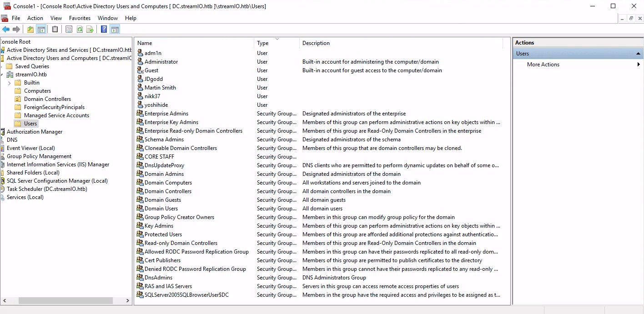644x314 pixels.
Task: Click the clipboard Paste toolbar icon
Action: pos(55,30)
